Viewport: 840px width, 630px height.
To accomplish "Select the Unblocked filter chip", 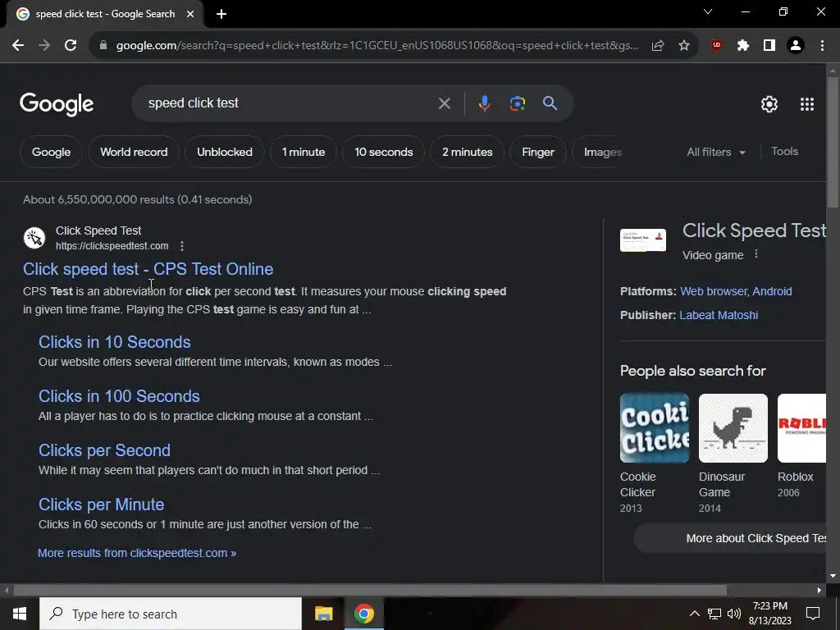I will [x=225, y=152].
